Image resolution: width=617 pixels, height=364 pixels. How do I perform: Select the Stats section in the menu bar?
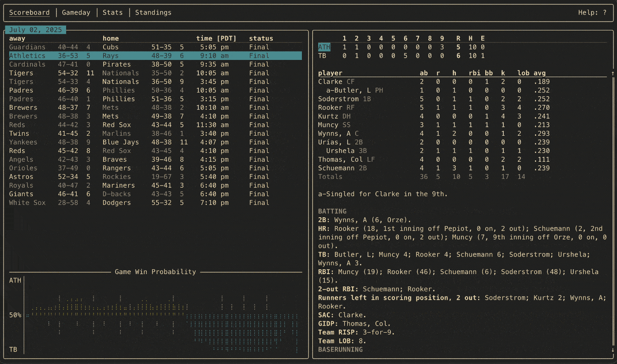112,12
